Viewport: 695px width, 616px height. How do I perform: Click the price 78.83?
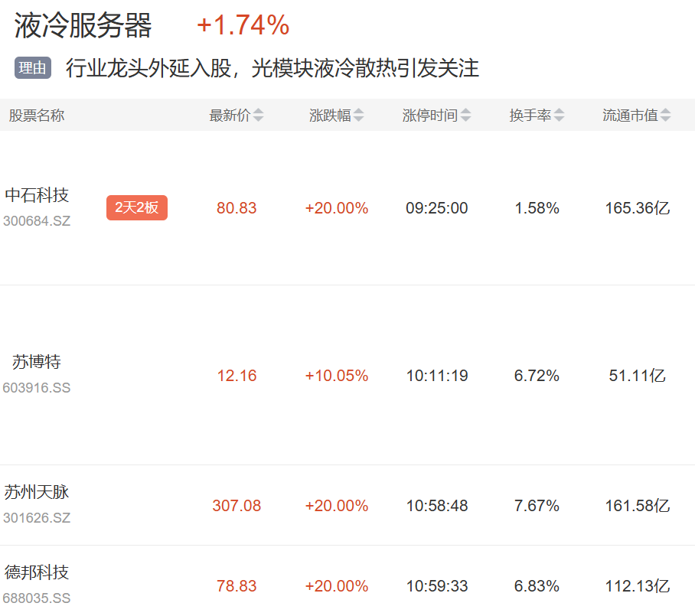[237, 586]
